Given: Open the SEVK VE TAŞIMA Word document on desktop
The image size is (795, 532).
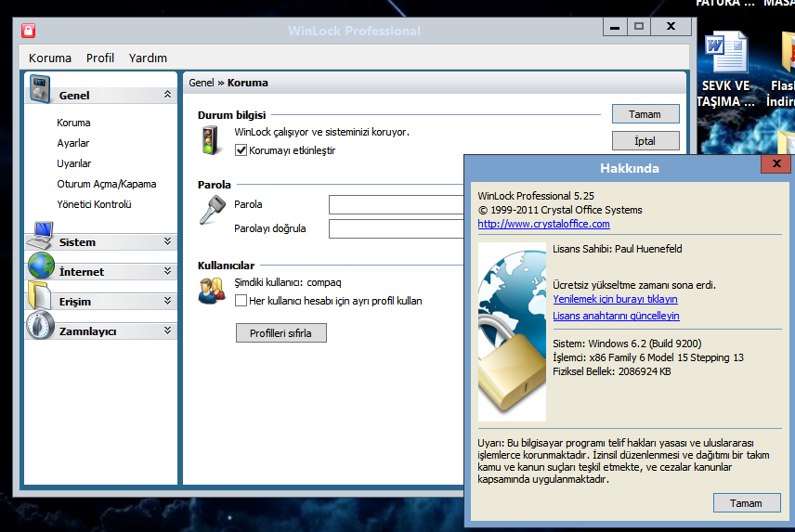Looking at the screenshot, I should [x=726, y=69].
